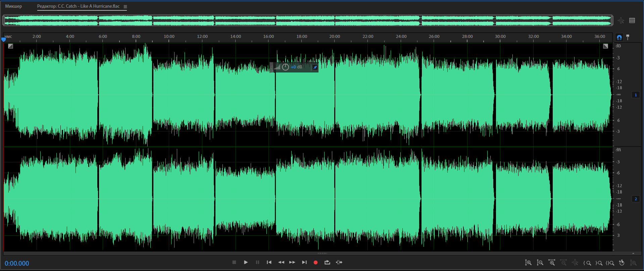This screenshot has width=644, height=271.
Task: Toggle channel 1 enable button
Action: coord(636,95)
